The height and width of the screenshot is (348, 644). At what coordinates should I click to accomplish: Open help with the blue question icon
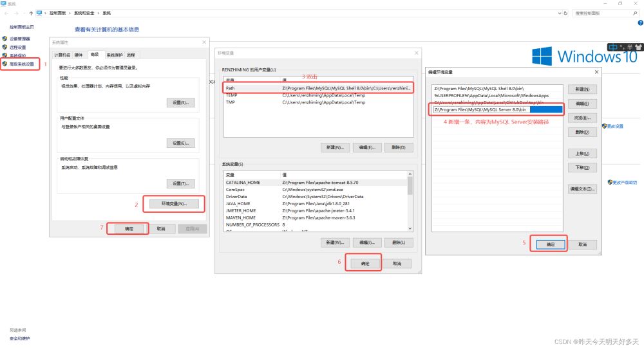click(640, 23)
